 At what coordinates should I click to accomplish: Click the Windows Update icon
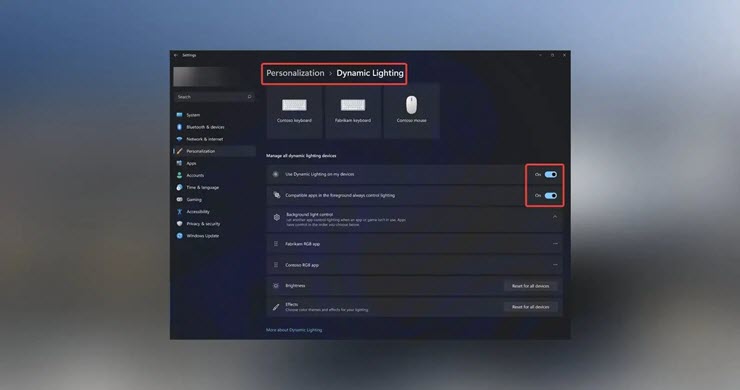pos(179,236)
